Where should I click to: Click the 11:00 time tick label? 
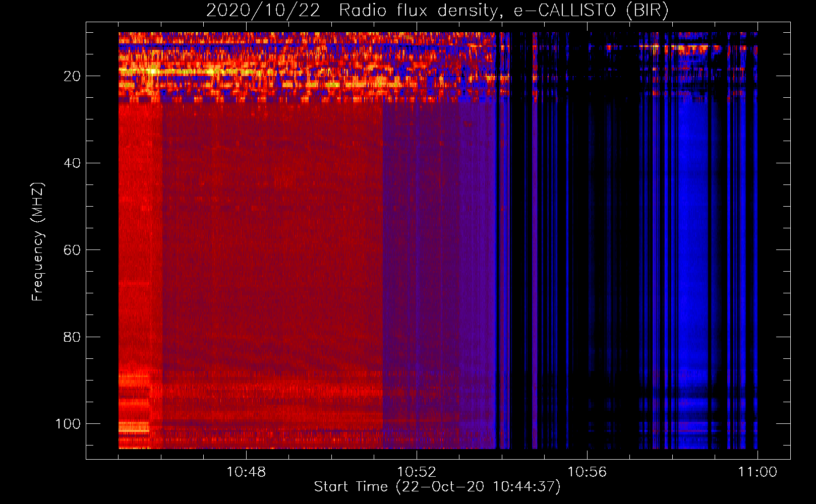pos(757,472)
